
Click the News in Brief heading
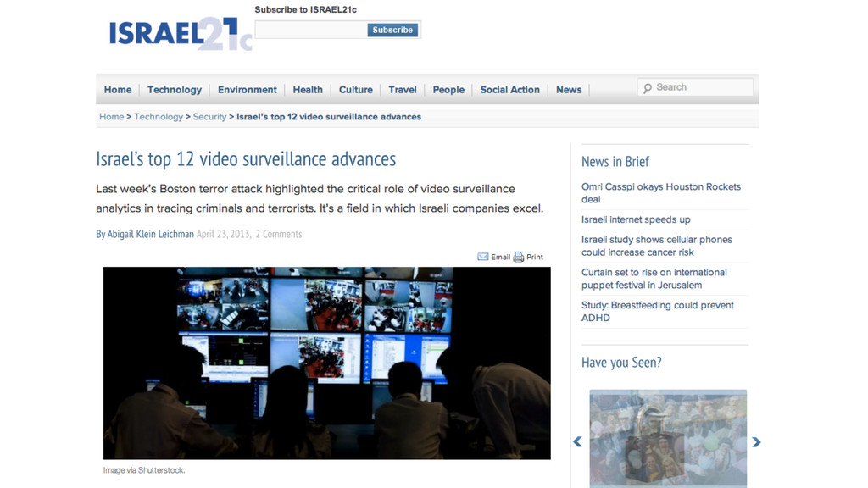point(615,162)
